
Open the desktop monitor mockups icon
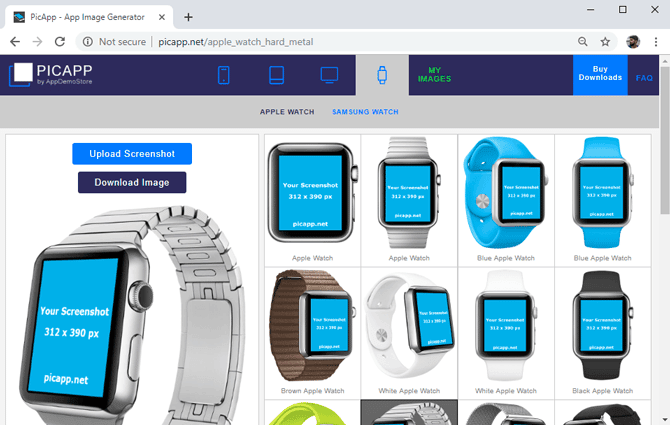point(329,75)
